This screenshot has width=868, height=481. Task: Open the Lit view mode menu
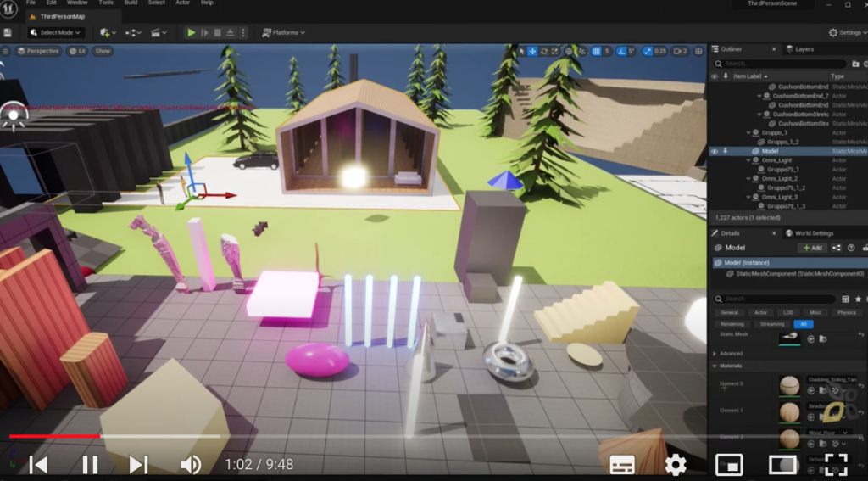(x=77, y=51)
